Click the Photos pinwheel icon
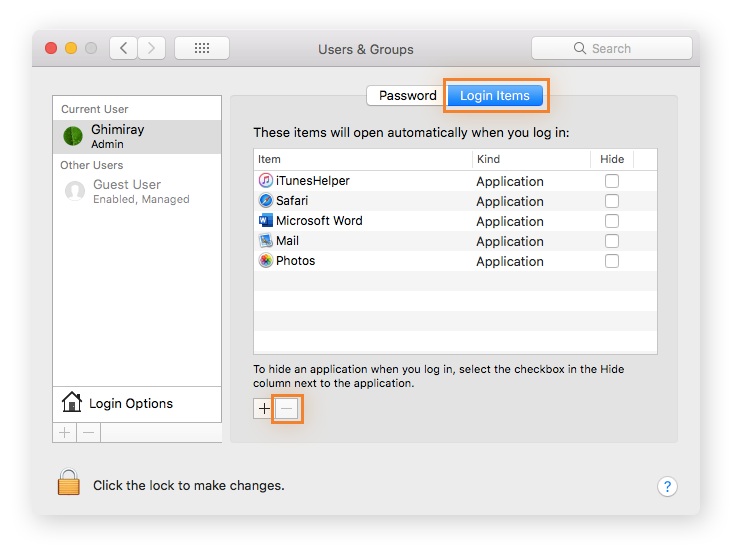 point(265,261)
